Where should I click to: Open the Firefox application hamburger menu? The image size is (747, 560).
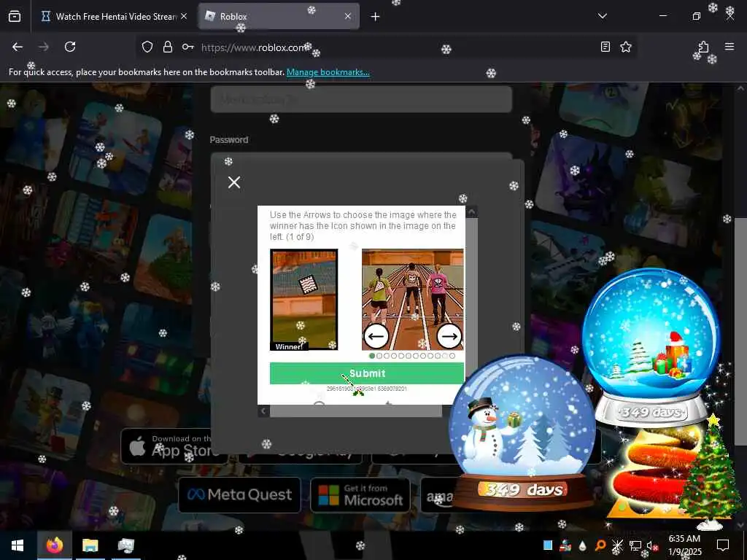coord(729,47)
